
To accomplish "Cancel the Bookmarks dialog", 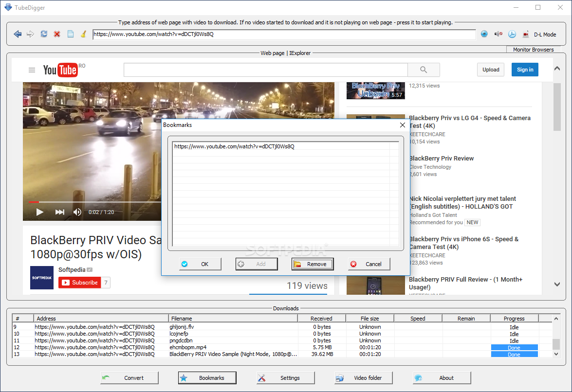I will coord(369,264).
